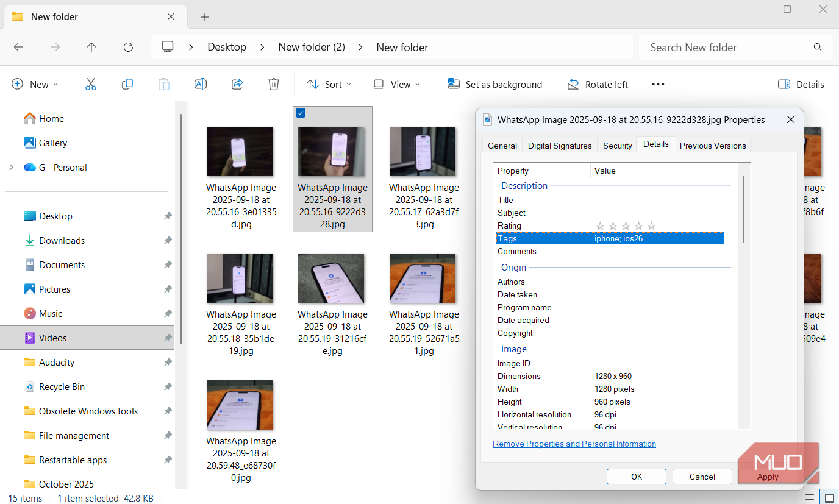Switch to the Previous Versions tab
This screenshot has width=839, height=504.
713,146
